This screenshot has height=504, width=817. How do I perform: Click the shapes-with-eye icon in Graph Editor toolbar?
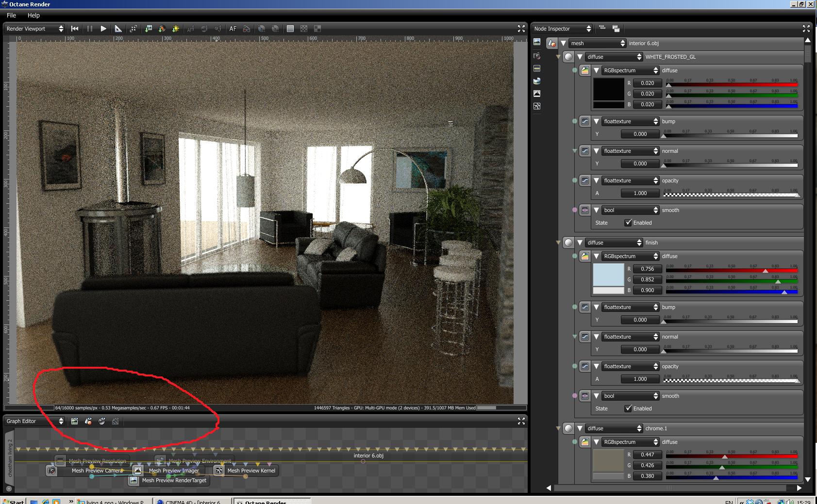[88, 421]
